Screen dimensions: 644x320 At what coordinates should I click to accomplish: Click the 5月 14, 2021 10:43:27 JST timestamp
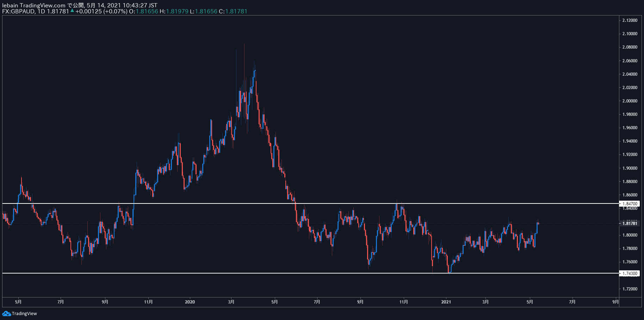[x=122, y=5]
